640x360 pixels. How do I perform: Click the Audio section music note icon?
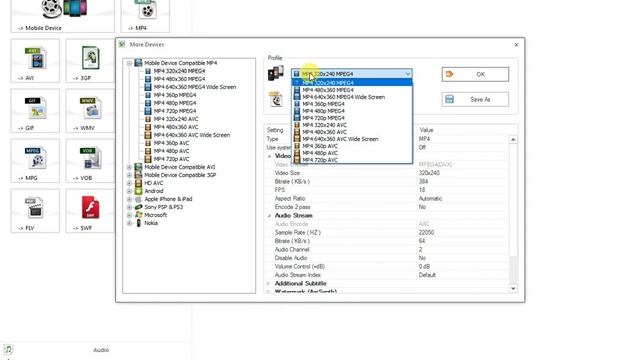[x=8, y=349]
